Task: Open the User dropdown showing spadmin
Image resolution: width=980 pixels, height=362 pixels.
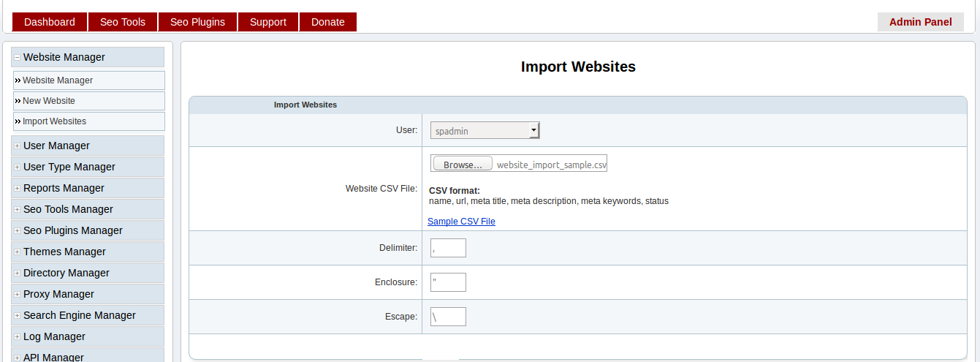Action: (485, 131)
